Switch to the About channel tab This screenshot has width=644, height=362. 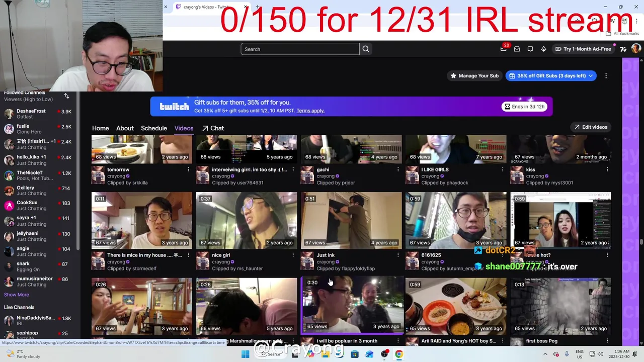125,128
